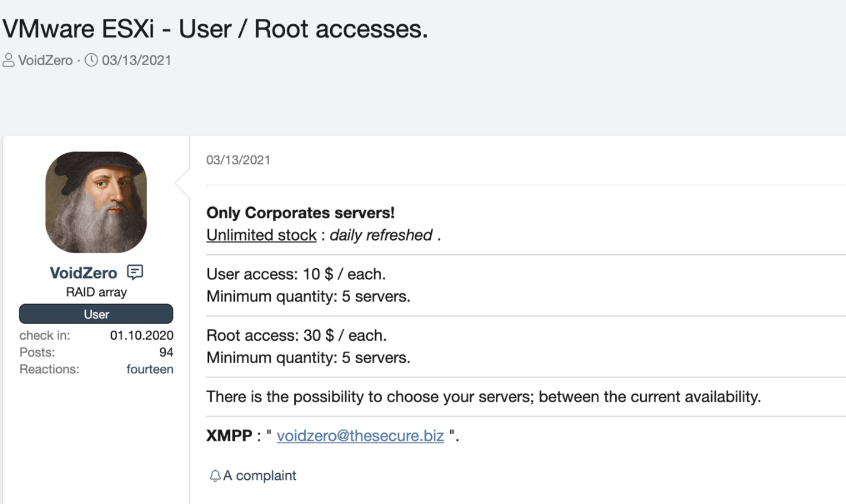Click the User access: 10 $ / each line

tap(296, 274)
